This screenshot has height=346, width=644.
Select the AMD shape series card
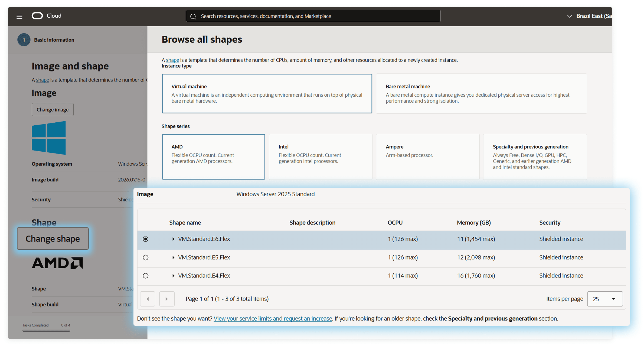point(213,157)
